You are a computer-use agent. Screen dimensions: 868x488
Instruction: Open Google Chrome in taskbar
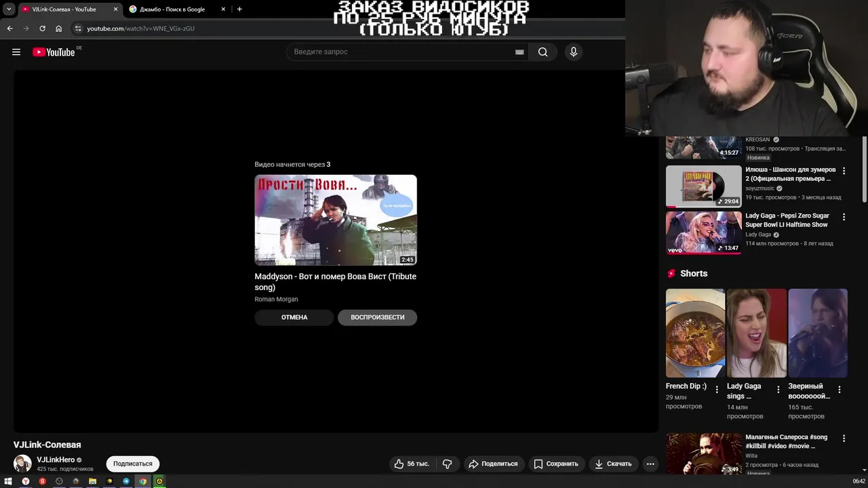[x=142, y=481]
